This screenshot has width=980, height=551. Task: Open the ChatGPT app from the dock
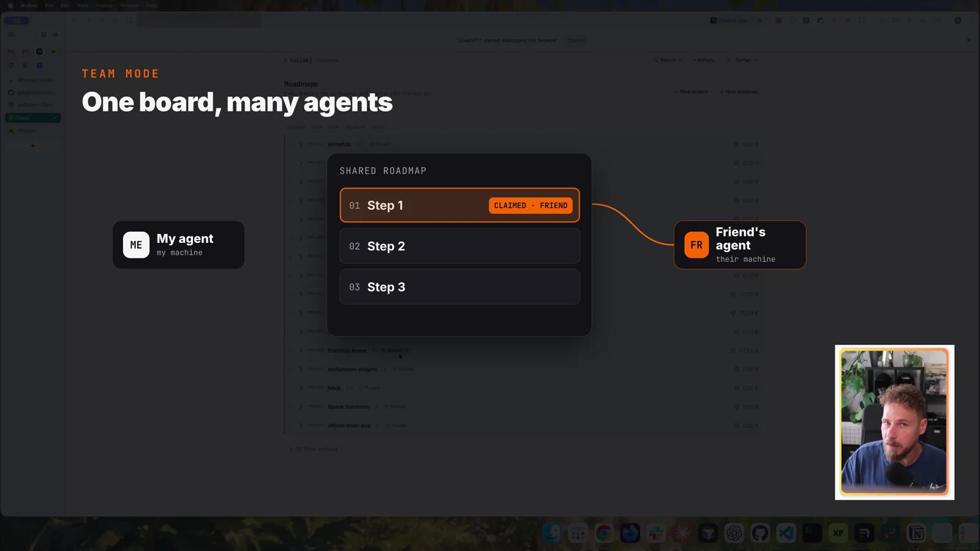(x=734, y=533)
